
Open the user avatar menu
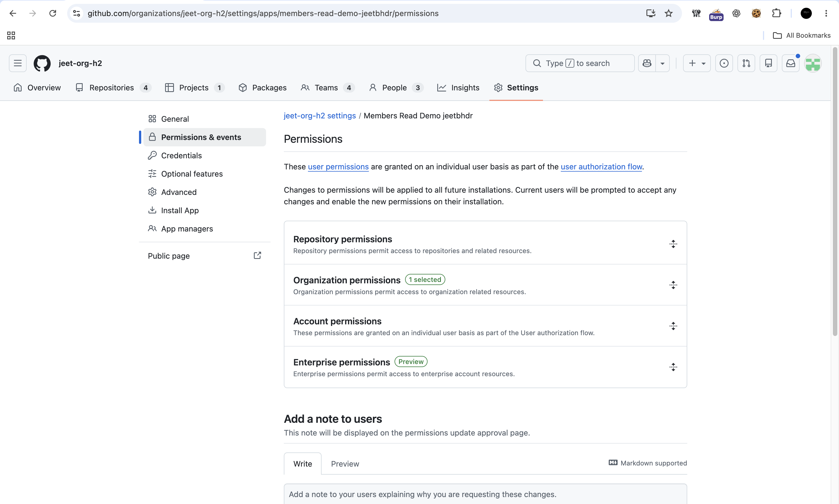(x=813, y=63)
